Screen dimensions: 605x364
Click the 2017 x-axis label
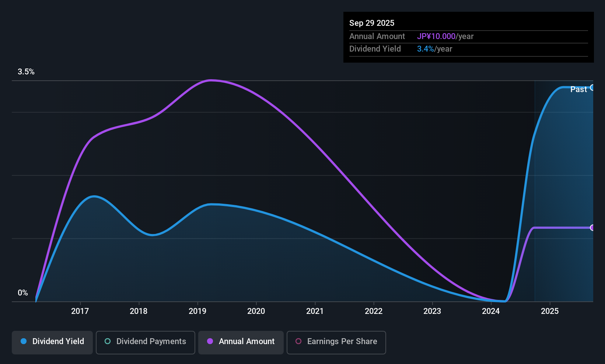tap(80, 311)
